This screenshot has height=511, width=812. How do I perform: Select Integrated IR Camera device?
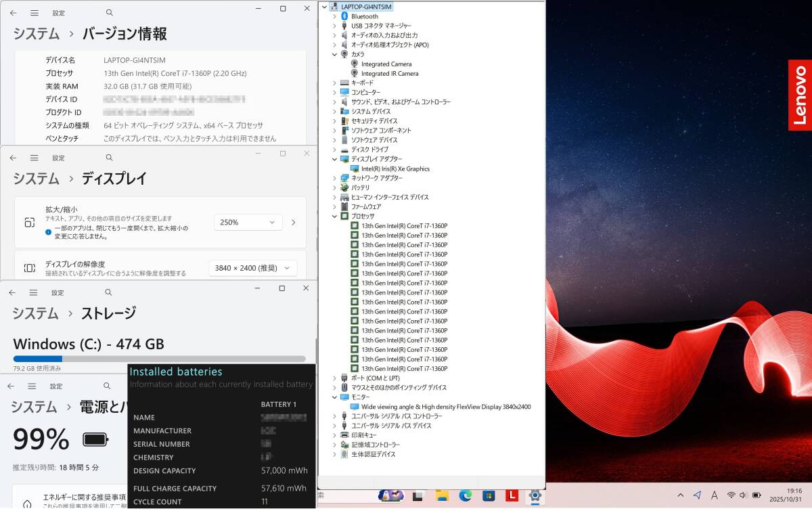coord(390,73)
